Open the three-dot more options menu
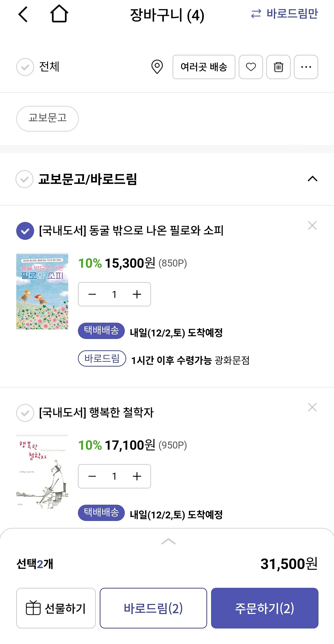 click(x=306, y=67)
